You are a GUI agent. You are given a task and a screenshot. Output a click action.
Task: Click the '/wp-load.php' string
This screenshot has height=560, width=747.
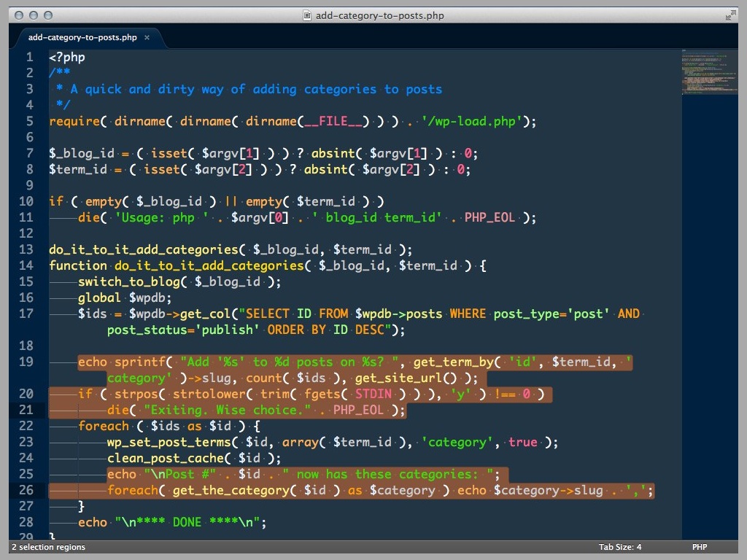click(x=472, y=121)
